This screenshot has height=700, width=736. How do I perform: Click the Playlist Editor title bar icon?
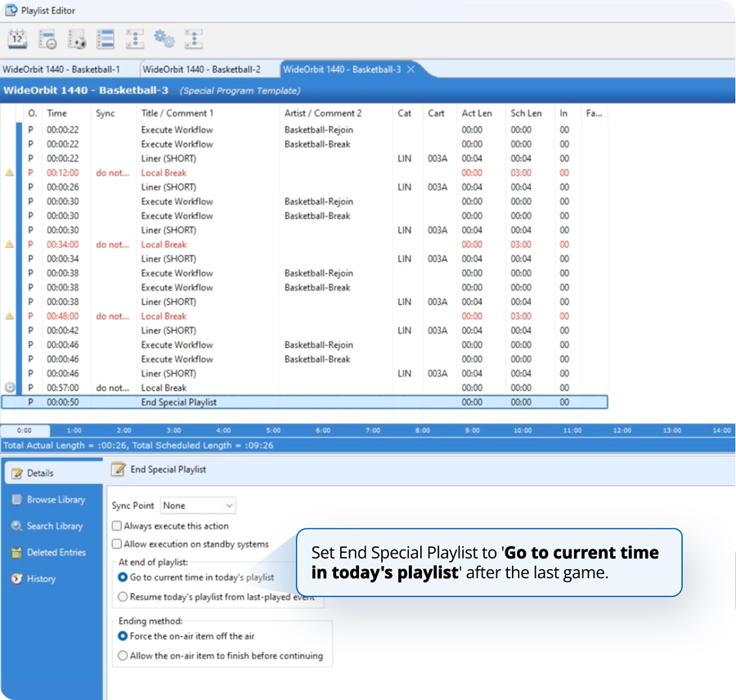point(11,11)
